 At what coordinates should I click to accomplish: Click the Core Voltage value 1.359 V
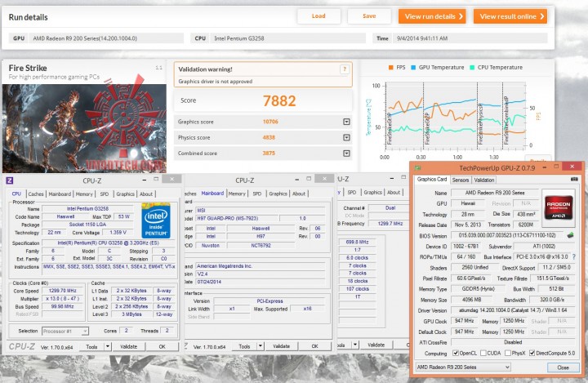tap(118, 233)
